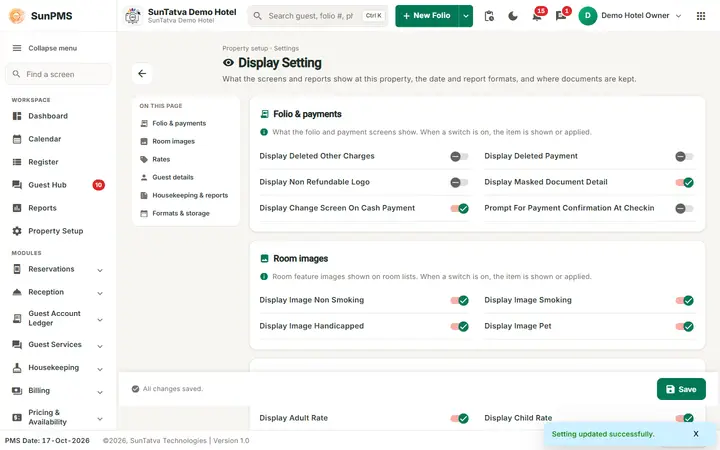
Task: Toggle Display Image Non Smoking switch
Action: 459,300
